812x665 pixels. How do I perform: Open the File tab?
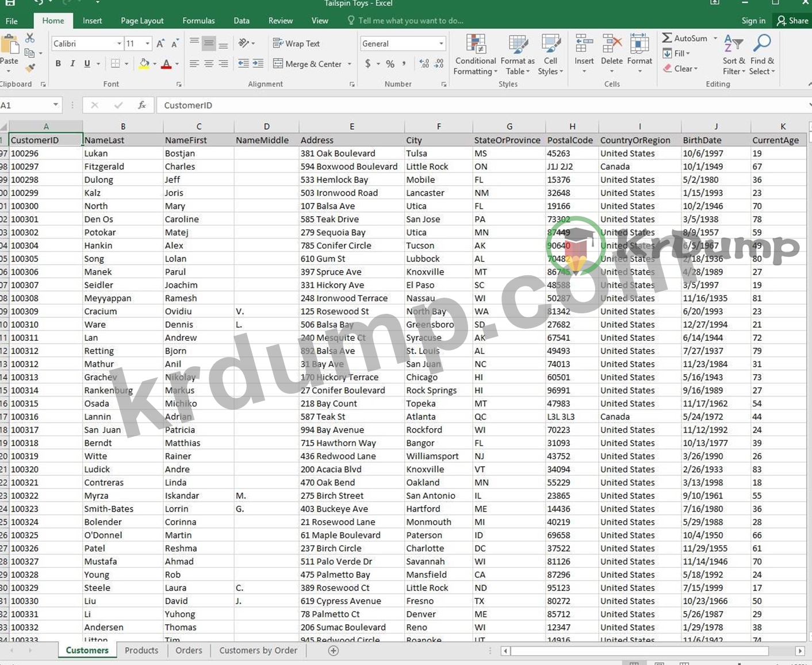point(12,21)
